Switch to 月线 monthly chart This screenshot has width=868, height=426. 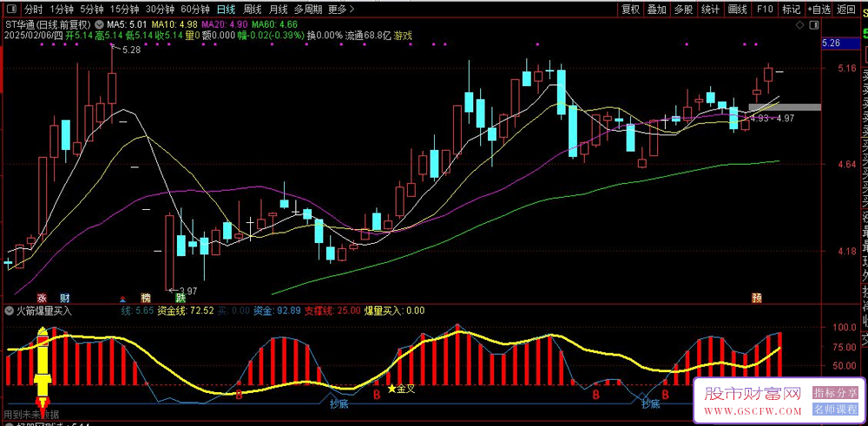click(x=278, y=9)
